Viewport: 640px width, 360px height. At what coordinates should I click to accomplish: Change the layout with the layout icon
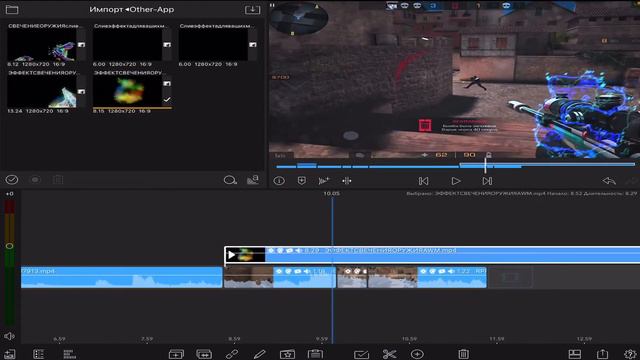click(575, 354)
